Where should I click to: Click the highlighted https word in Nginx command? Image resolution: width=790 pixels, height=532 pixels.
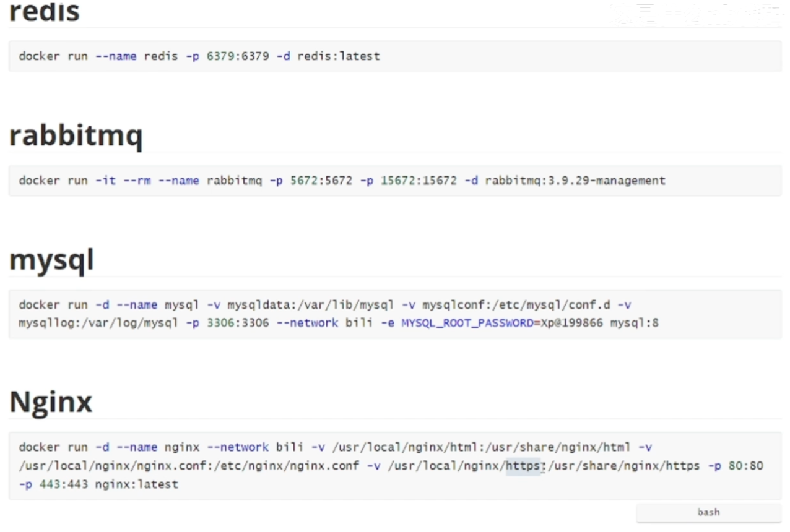523,465
